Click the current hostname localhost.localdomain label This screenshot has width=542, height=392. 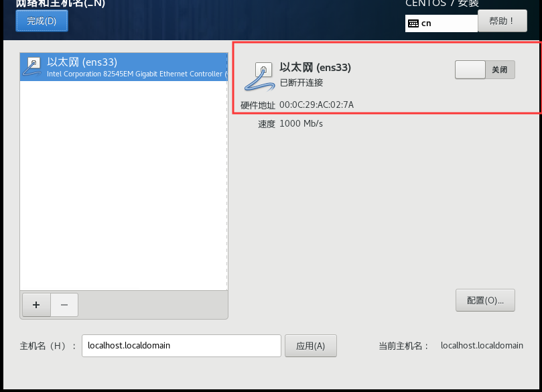click(482, 345)
